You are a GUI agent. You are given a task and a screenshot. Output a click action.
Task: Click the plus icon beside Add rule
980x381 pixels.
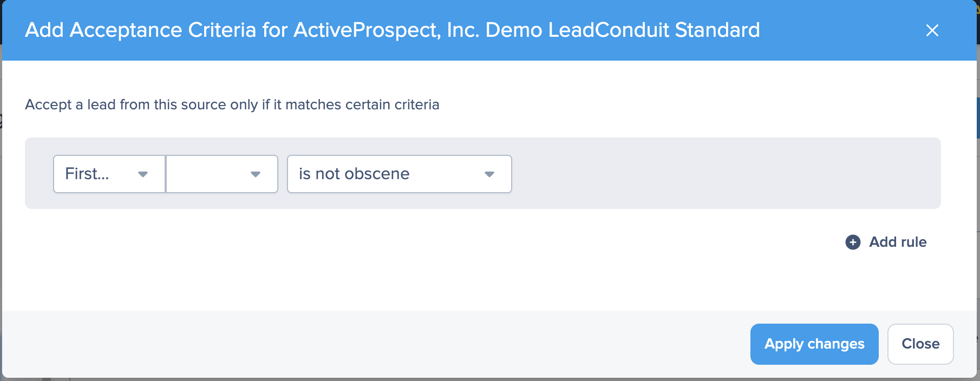tap(853, 242)
